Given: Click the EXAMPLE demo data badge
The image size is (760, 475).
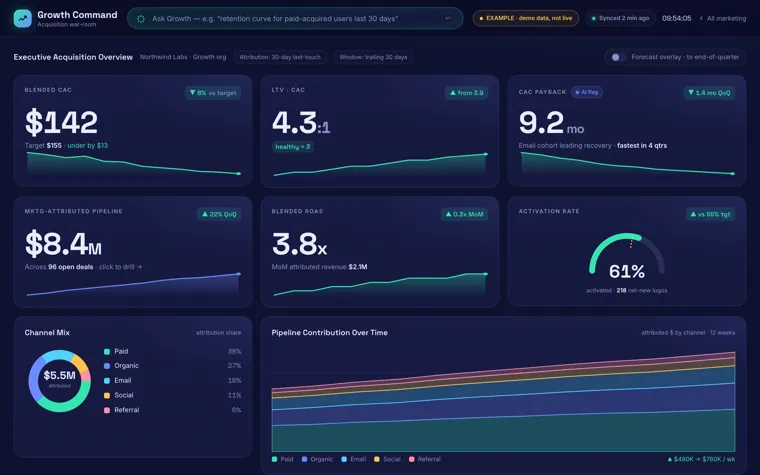Looking at the screenshot, I should (x=525, y=18).
